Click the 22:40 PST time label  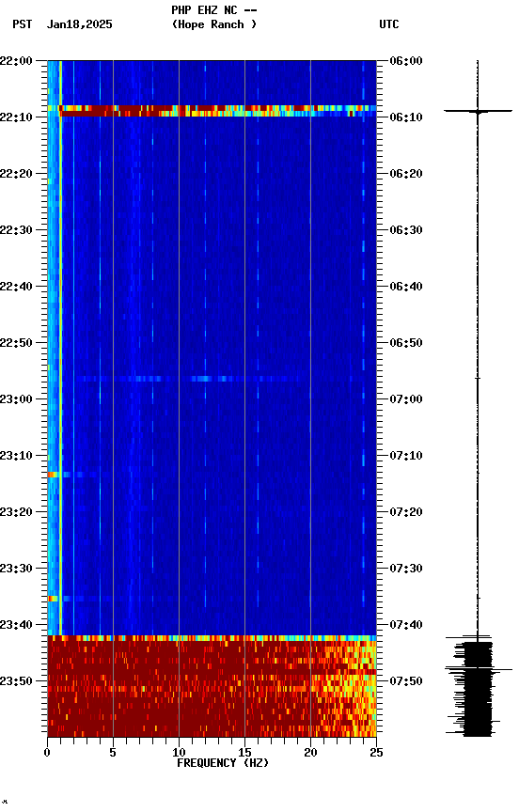pos(16,287)
